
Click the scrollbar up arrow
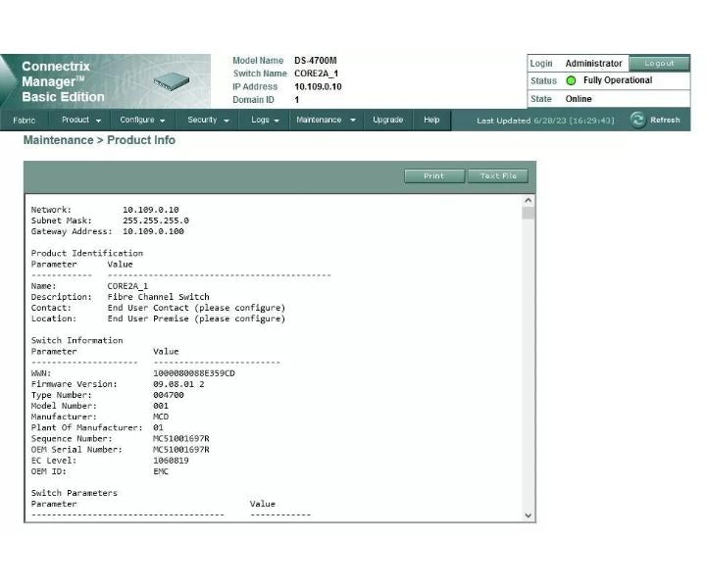pos(529,201)
